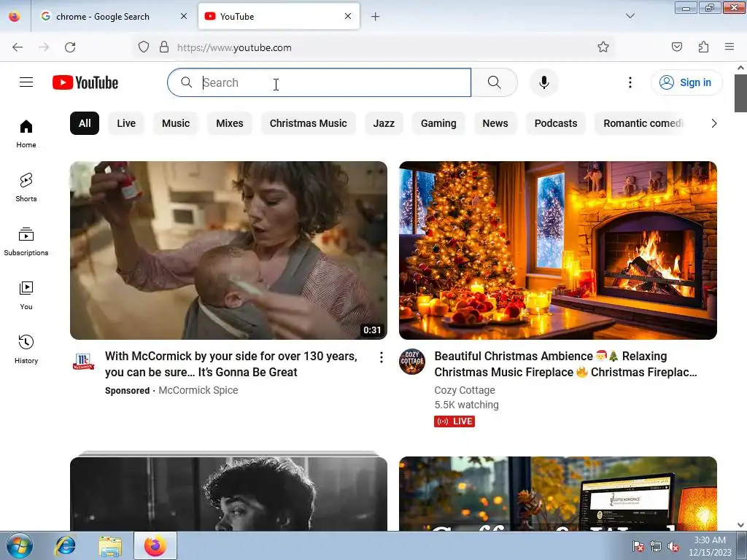Bookmark this page with the star
Viewport: 747px width, 560px height.
(603, 47)
